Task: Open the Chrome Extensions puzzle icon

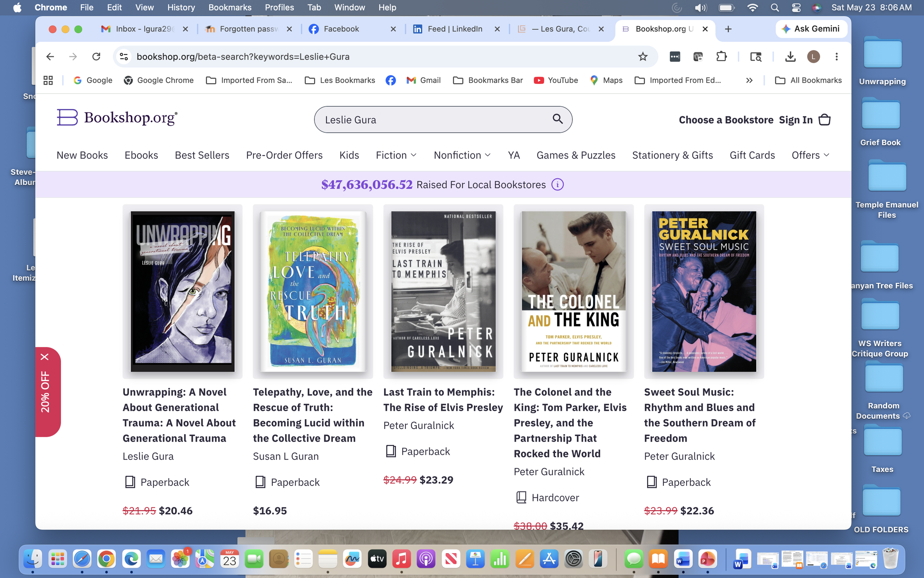Action: click(x=721, y=57)
